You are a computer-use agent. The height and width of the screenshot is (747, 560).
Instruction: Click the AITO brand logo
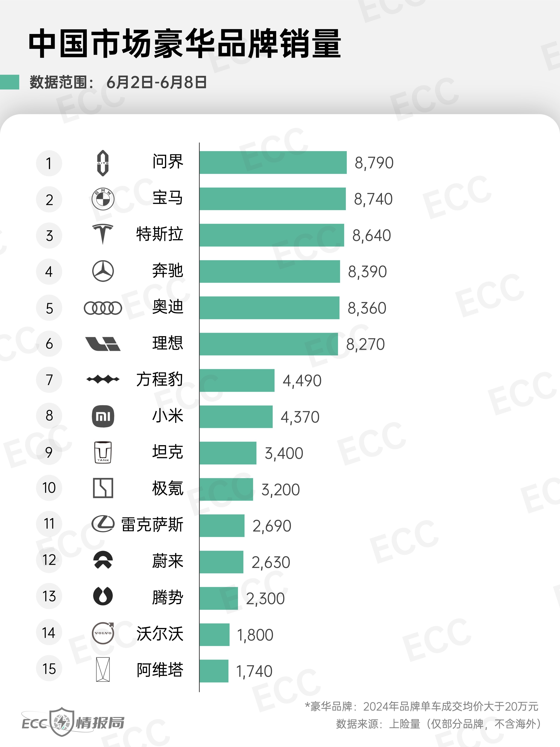coord(103,163)
